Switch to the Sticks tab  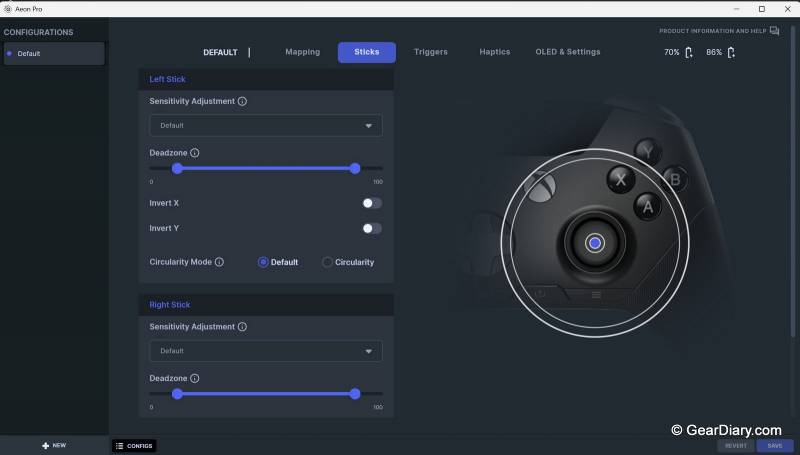367,52
